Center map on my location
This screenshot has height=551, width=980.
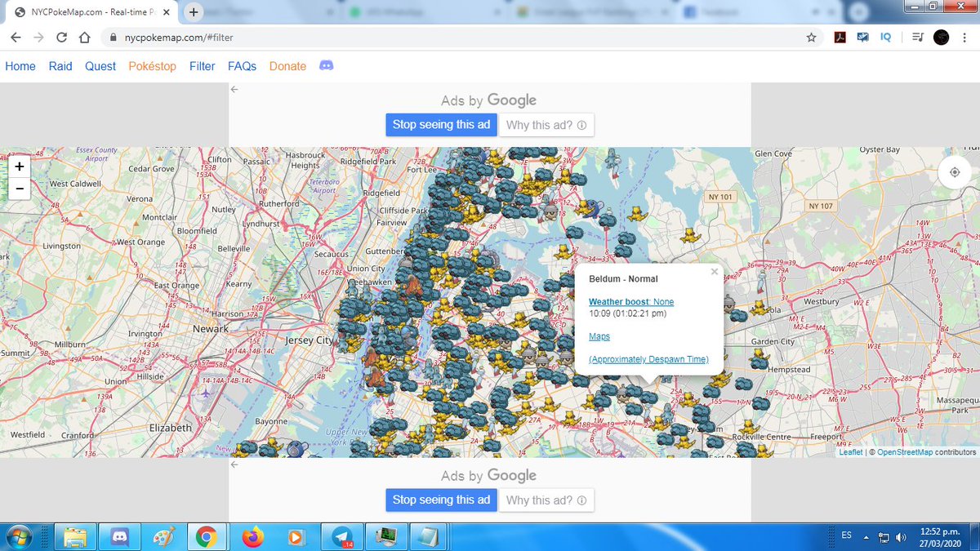(954, 172)
